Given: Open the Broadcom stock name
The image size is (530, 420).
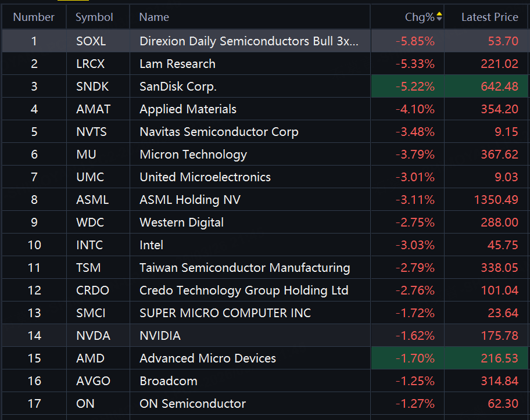Looking at the screenshot, I should coord(168,381).
